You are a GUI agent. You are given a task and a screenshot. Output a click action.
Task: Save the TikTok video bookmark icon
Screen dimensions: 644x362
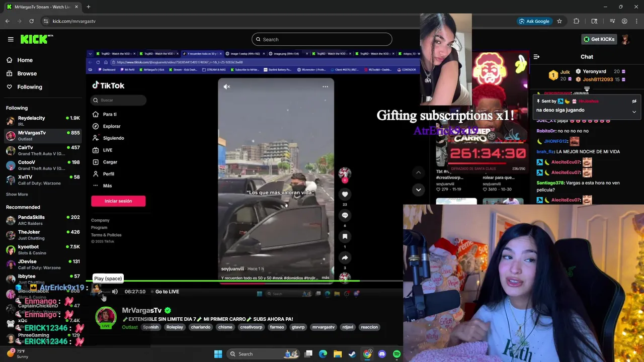[x=345, y=236]
